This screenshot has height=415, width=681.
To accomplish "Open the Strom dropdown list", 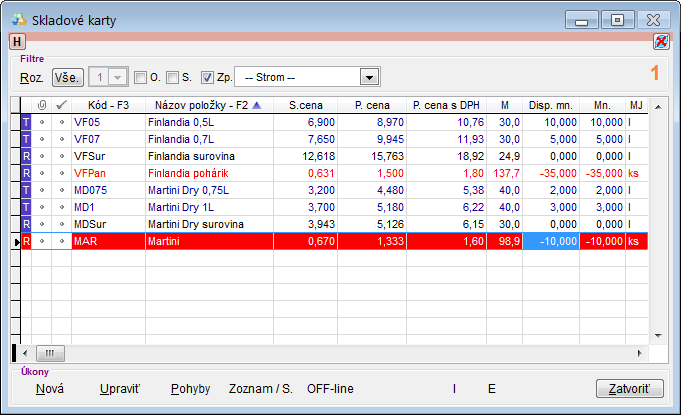I will [x=369, y=77].
